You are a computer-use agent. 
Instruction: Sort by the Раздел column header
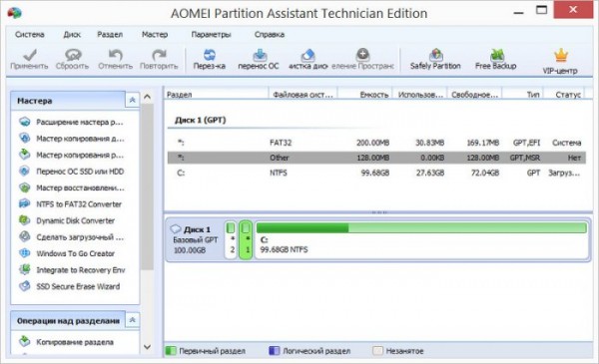tap(217, 95)
